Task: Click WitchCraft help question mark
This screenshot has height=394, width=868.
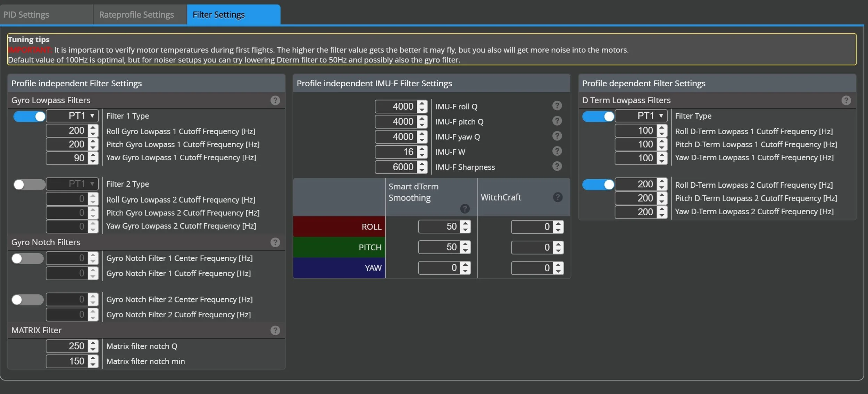Action: [x=558, y=197]
